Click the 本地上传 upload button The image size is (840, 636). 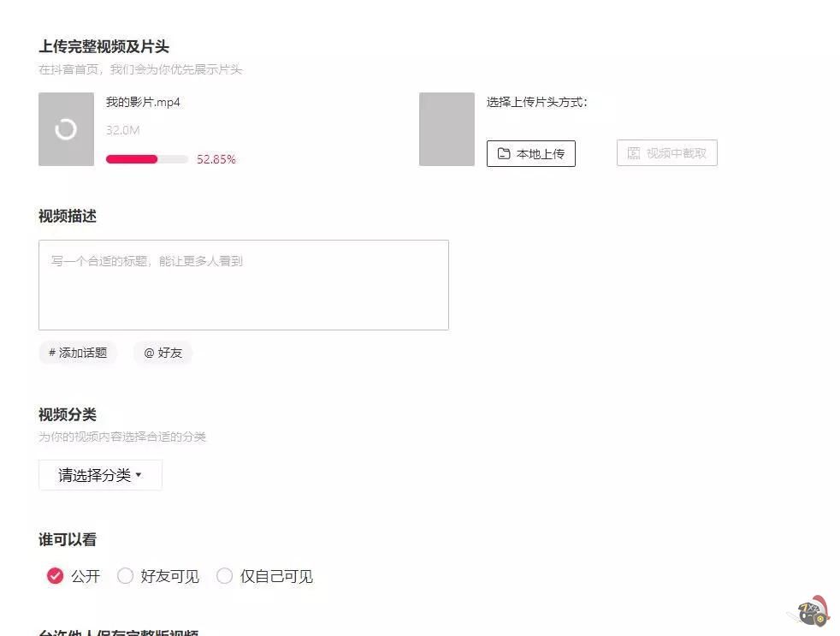tap(531, 153)
